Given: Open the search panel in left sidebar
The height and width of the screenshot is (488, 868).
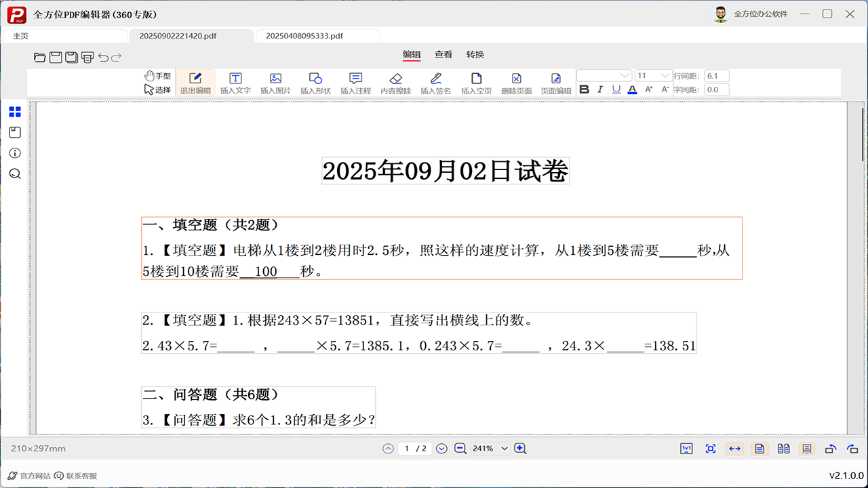Looking at the screenshot, I should 14,174.
